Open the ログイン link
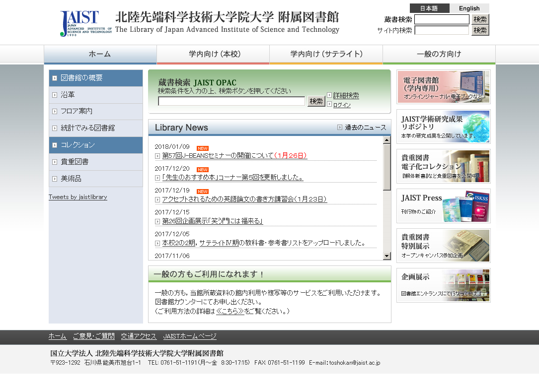 coord(342,105)
